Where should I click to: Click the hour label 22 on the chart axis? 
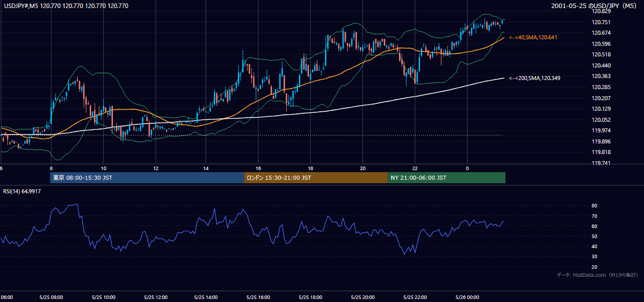click(415, 168)
